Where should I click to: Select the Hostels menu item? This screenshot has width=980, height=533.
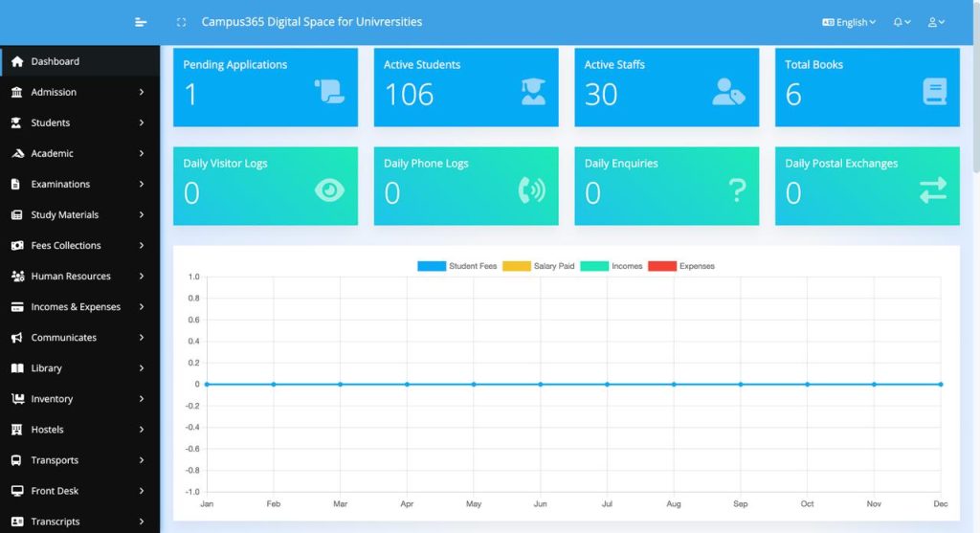coord(80,430)
